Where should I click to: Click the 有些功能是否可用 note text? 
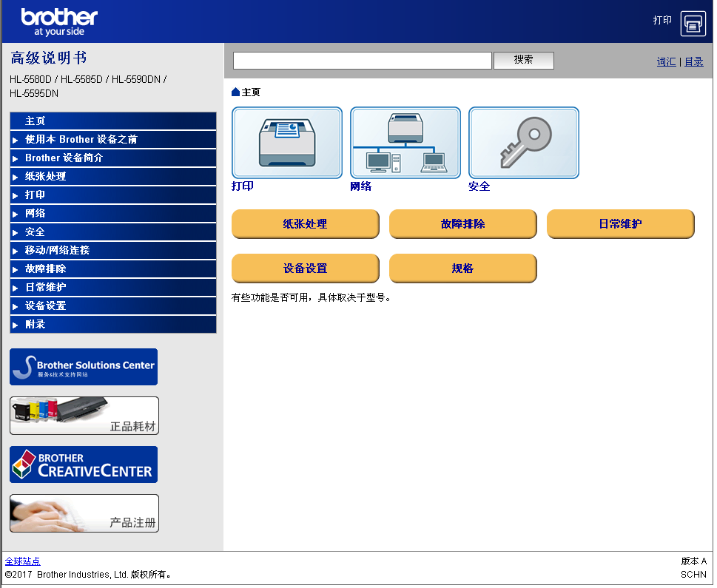coord(311,297)
